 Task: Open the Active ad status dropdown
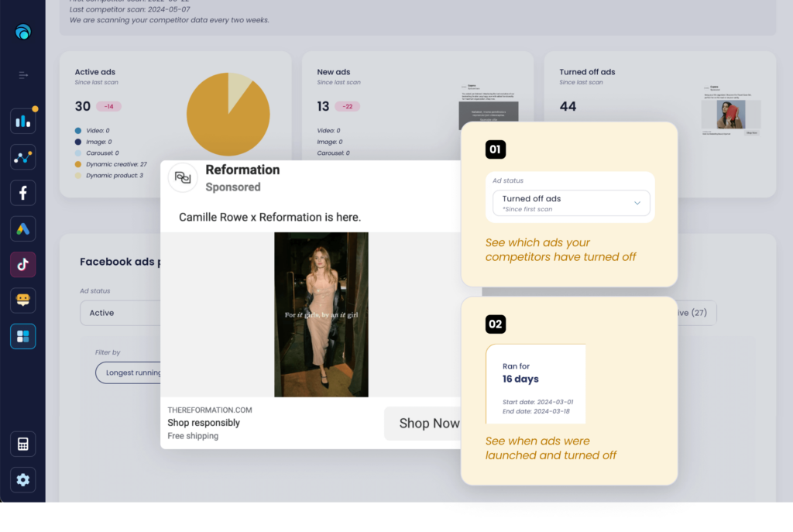(120, 313)
